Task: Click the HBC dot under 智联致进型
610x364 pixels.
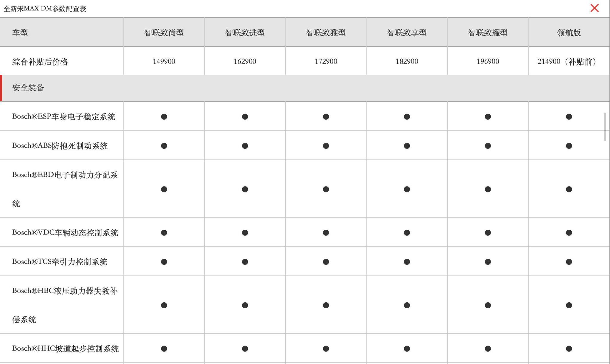Action: click(245, 305)
